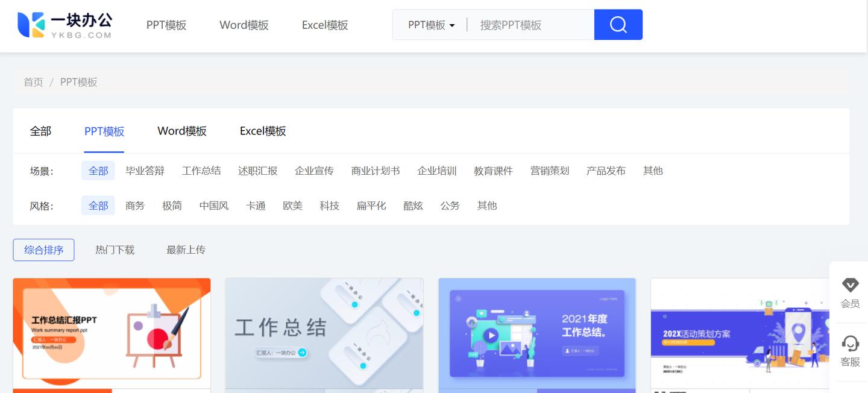Select the 综合排序 sort option
The width and height of the screenshot is (868, 393).
point(43,250)
